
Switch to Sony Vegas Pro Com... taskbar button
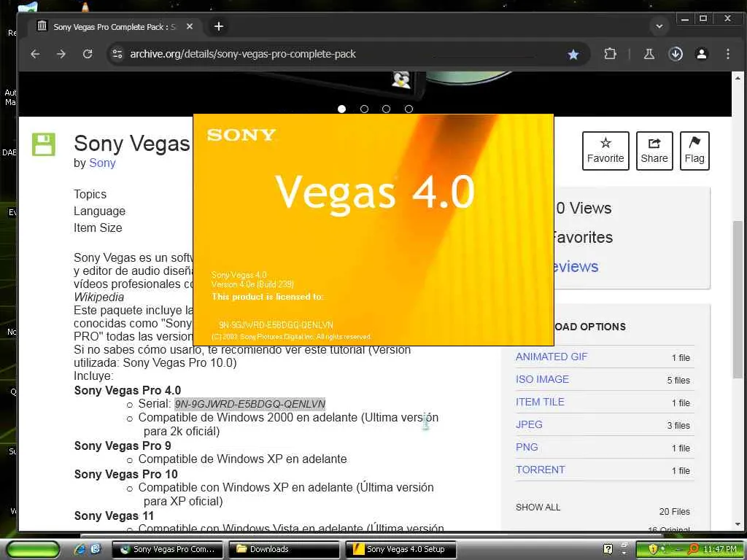point(169,549)
